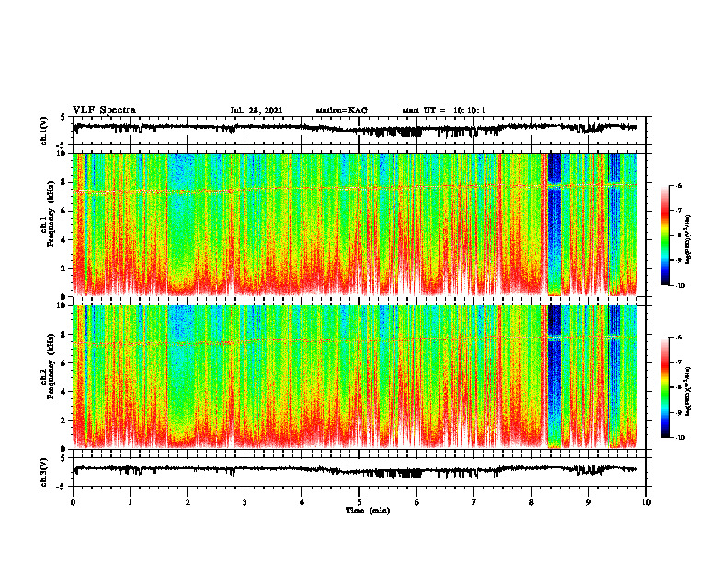Image resolution: width=728 pixels, height=563 pixels.
Task: Click the "-6" label on ch.2 color scale
Action: coord(678,338)
